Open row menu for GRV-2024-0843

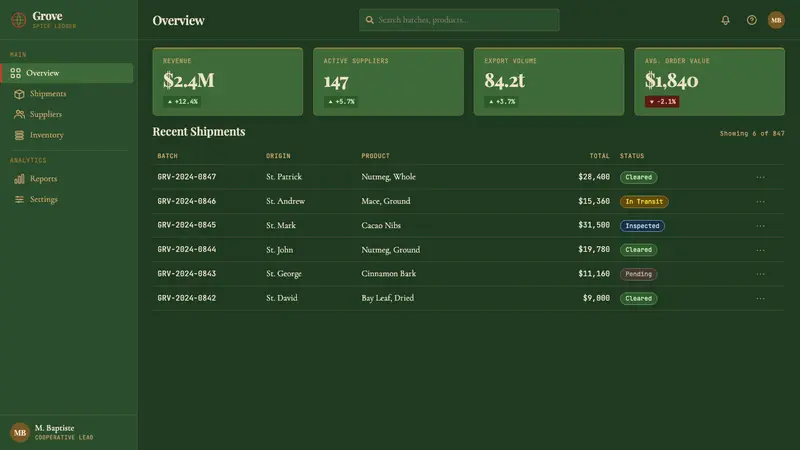(760, 274)
